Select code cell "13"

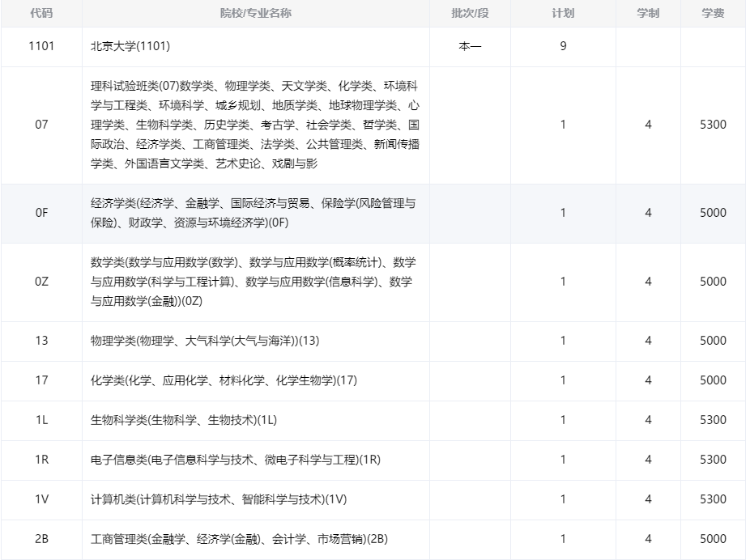pyautogui.click(x=41, y=341)
